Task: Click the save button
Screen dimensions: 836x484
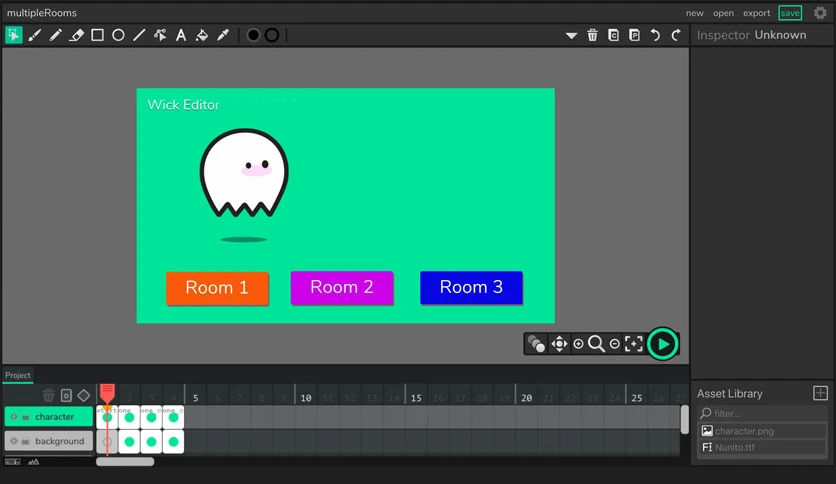Action: [x=790, y=13]
